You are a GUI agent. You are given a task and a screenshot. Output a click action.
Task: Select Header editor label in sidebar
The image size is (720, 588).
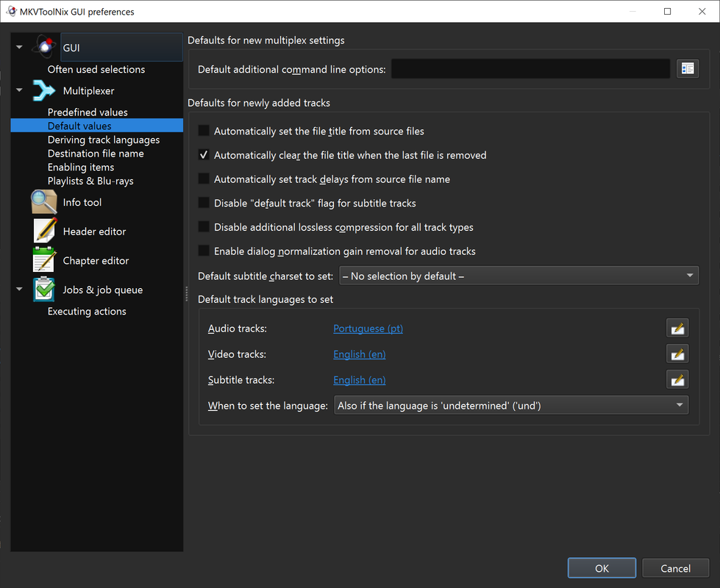tap(94, 232)
